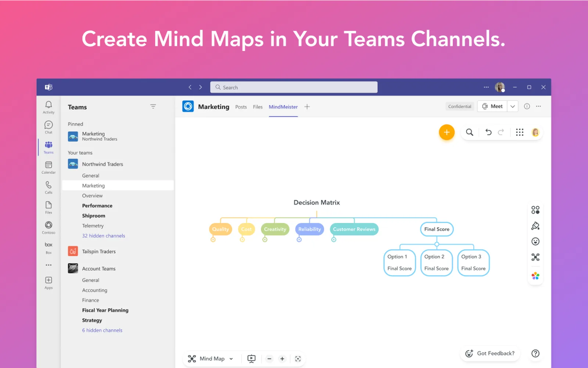588x368 pixels.
Task: Select the Option 2 node
Action: coord(437,262)
